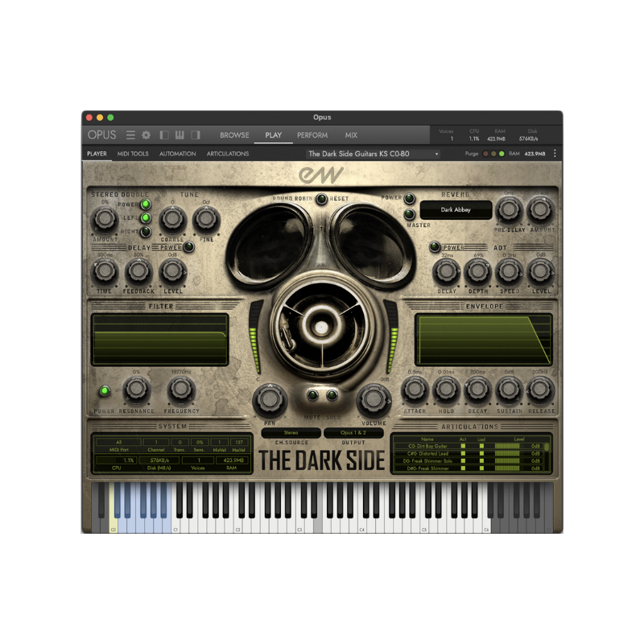Open the Articulations sub-tab
644x644 pixels.
pyautogui.click(x=228, y=154)
